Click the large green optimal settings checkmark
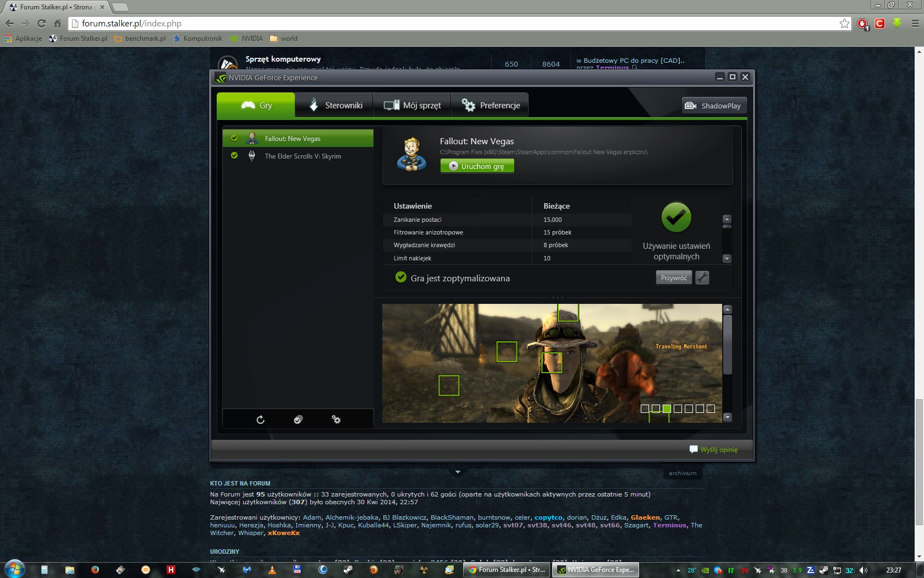 point(676,217)
